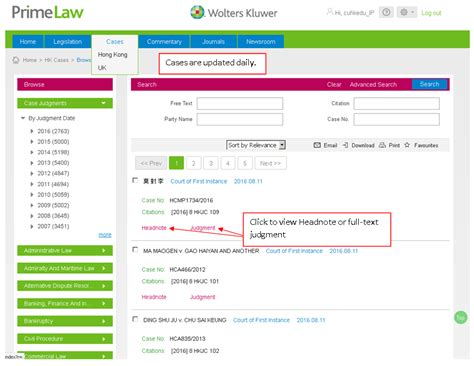This screenshot has width=474, height=366.
Task: Click Clear in search bar
Action: (334, 85)
